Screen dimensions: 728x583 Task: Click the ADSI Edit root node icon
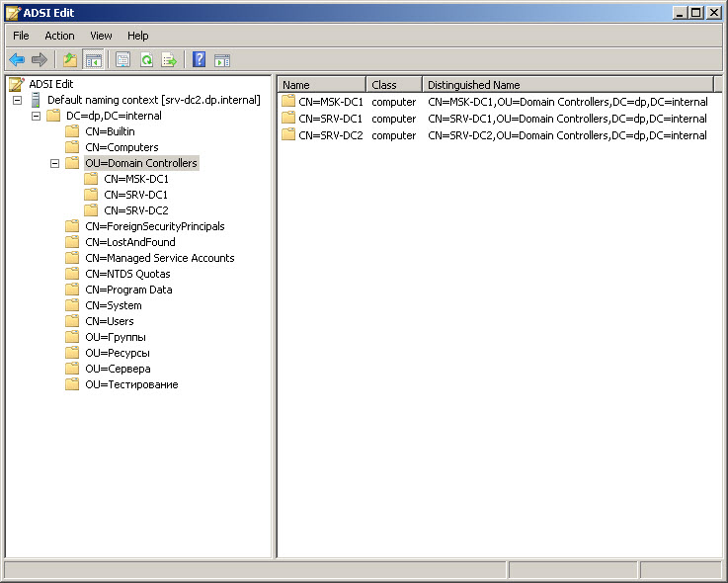pos(17,84)
